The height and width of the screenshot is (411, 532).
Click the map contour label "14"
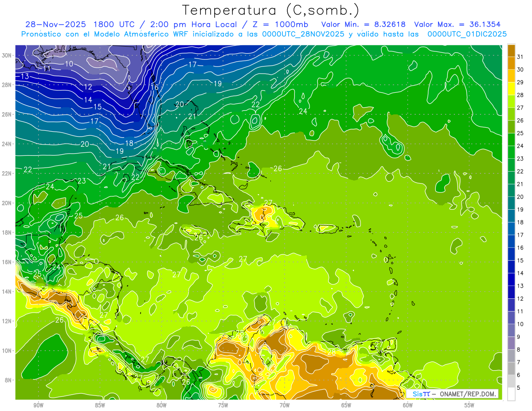[88, 100]
